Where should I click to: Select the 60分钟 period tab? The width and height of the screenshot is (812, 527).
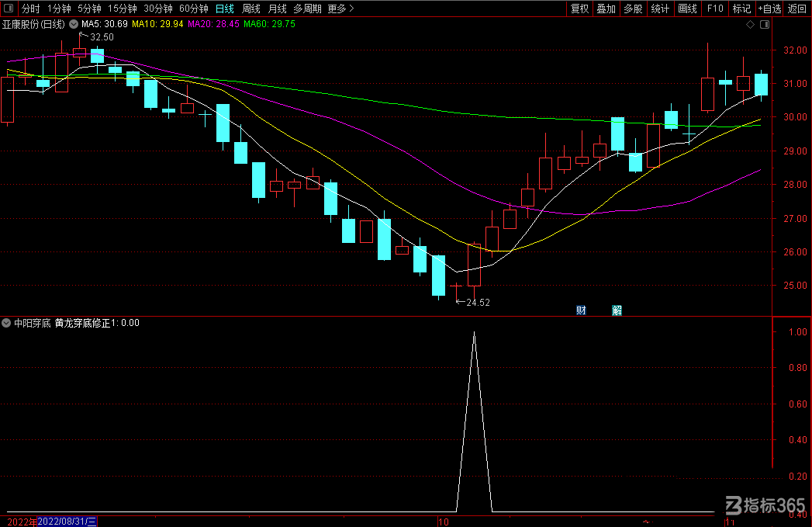[194, 9]
